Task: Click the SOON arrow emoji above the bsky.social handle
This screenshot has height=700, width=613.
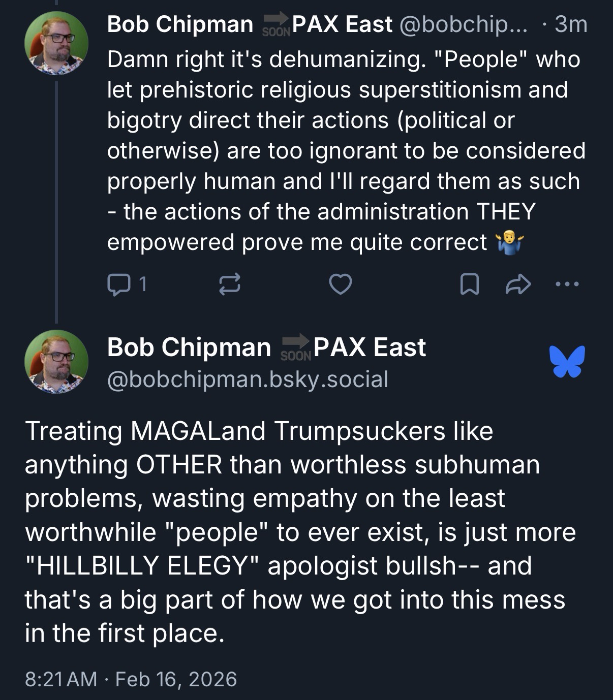Action: pos(296,347)
